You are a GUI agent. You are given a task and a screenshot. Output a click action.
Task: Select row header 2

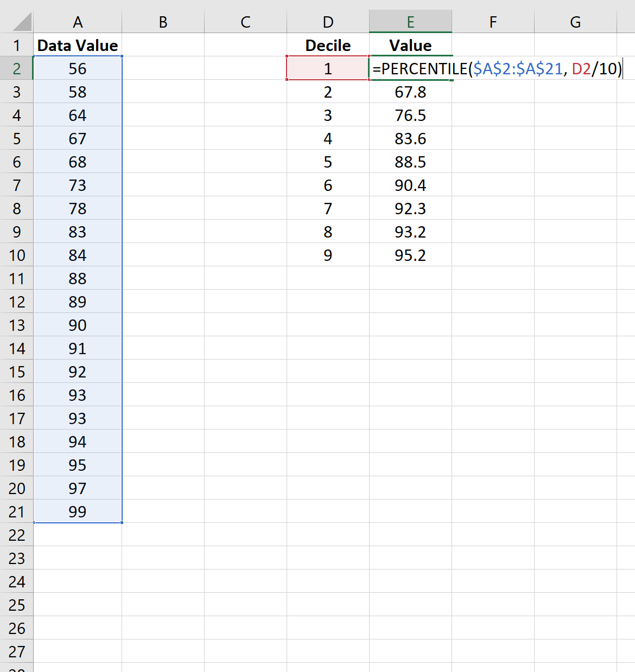[x=16, y=68]
